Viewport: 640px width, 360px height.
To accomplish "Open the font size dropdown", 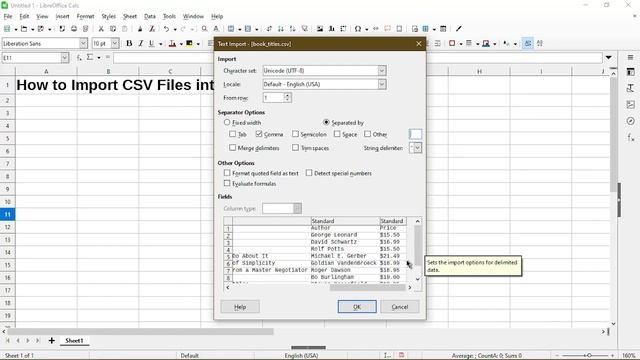I will click(x=115, y=43).
